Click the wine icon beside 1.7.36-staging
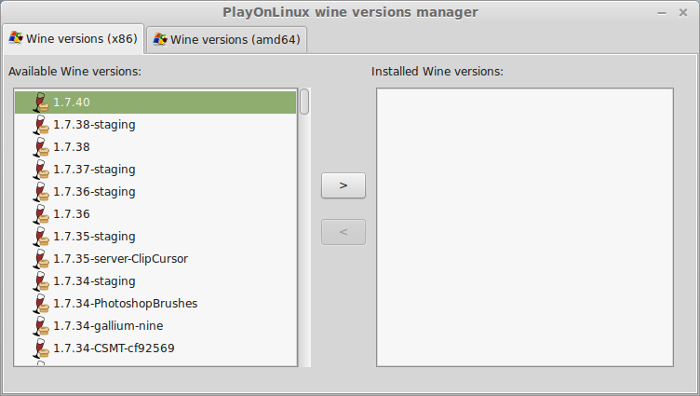Viewport: 700px width, 396px height. click(41, 192)
